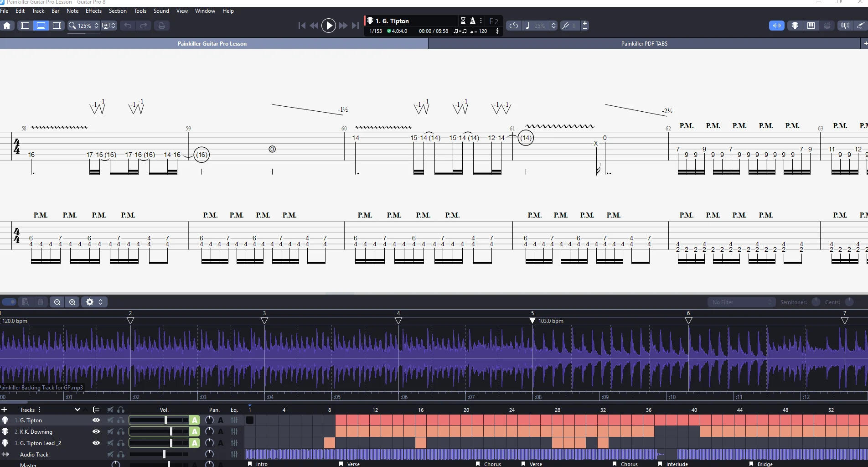Open the tuning fork transpose control

point(566,26)
